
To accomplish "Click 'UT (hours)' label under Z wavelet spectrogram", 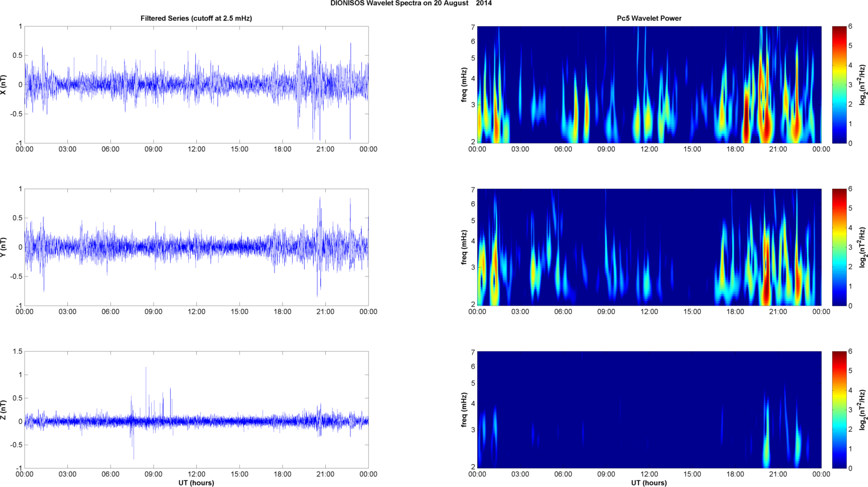I will click(x=649, y=483).
